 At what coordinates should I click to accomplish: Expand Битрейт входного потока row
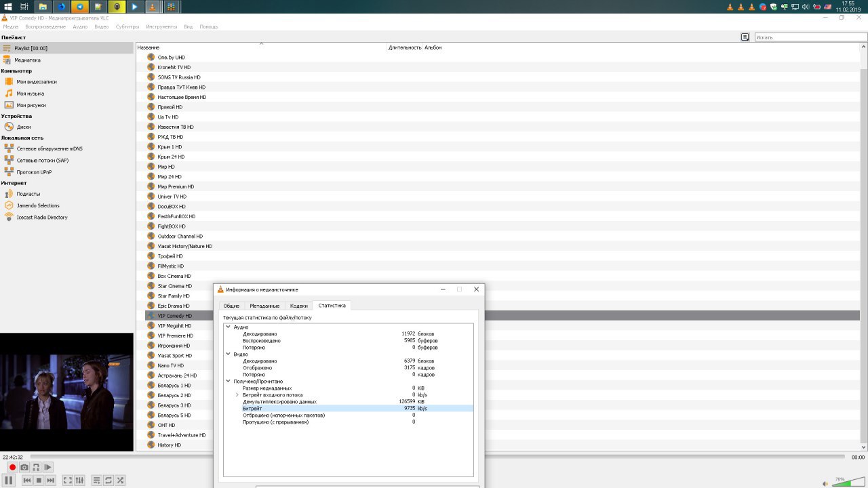237,395
